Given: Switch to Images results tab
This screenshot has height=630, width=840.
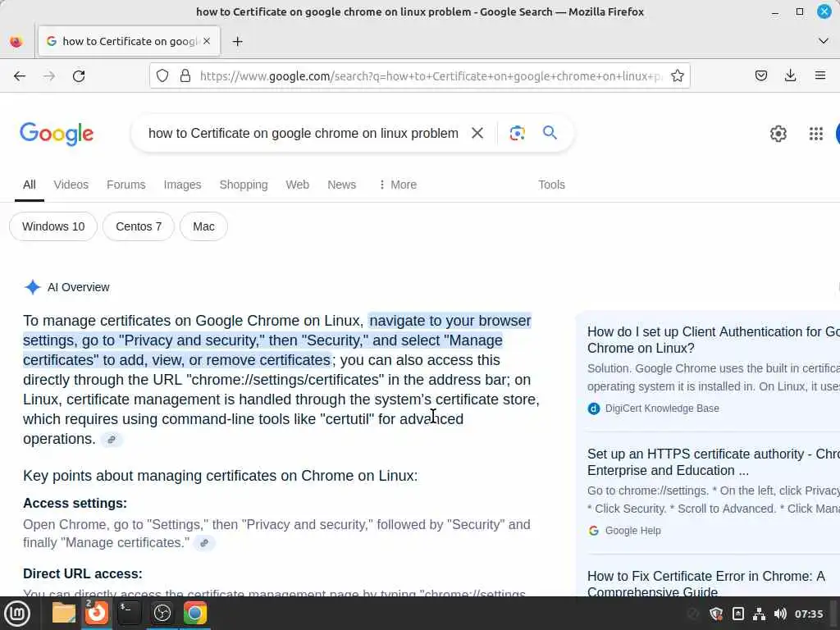Looking at the screenshot, I should pos(182,185).
